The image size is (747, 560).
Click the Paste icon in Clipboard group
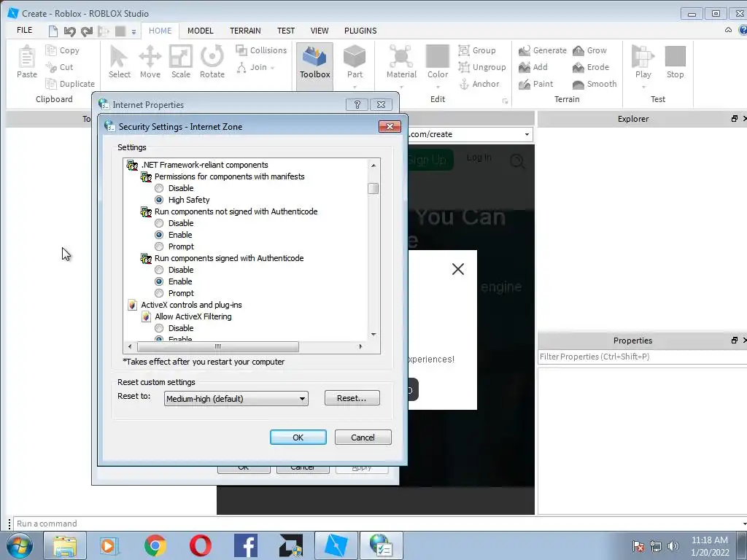coord(27,57)
